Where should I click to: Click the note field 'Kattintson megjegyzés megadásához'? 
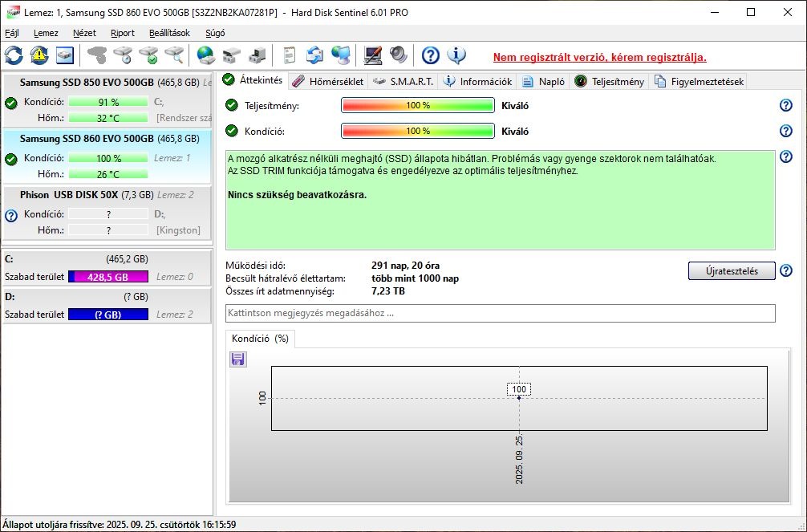501,313
